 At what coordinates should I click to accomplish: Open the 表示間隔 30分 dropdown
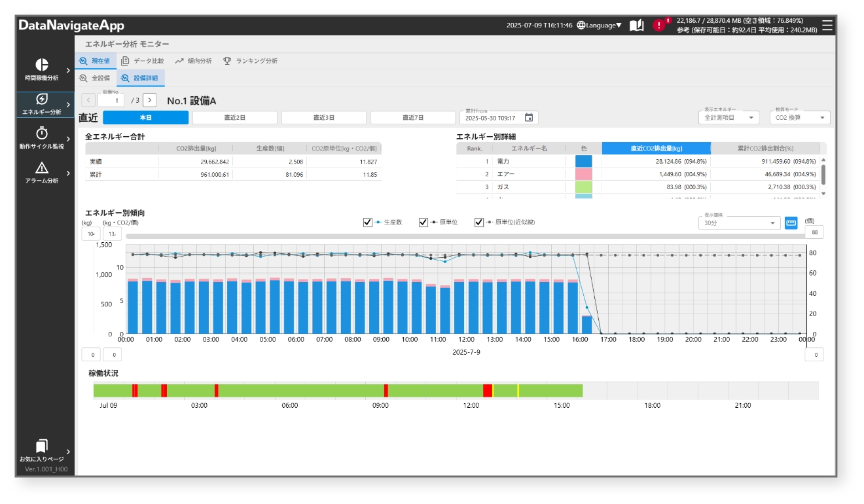tap(739, 223)
